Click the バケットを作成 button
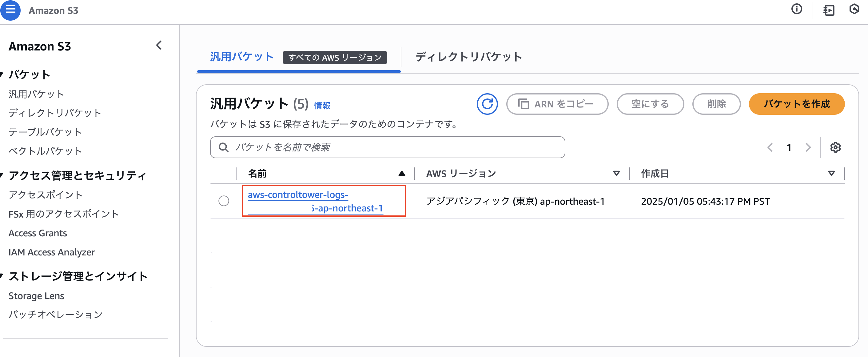The image size is (868, 357). pos(797,104)
